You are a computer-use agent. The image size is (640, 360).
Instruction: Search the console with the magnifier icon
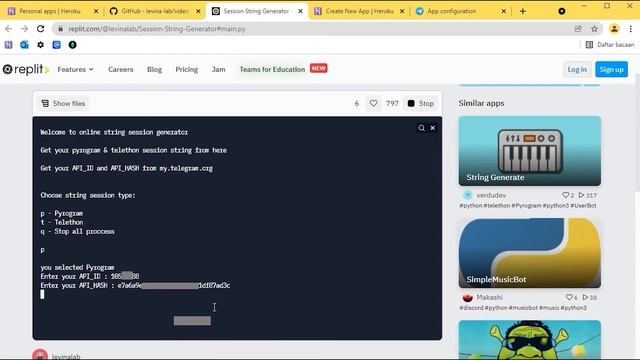pyautogui.click(x=421, y=128)
